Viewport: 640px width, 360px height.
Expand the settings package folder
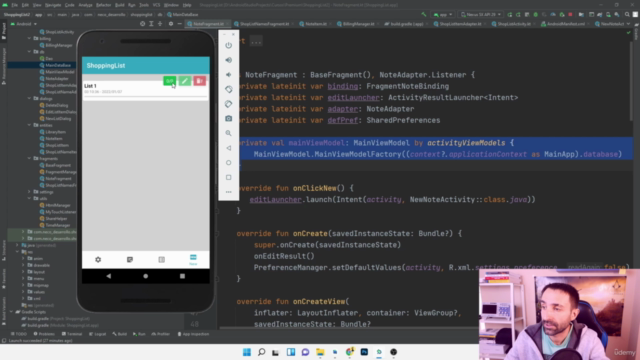[x=29, y=192]
